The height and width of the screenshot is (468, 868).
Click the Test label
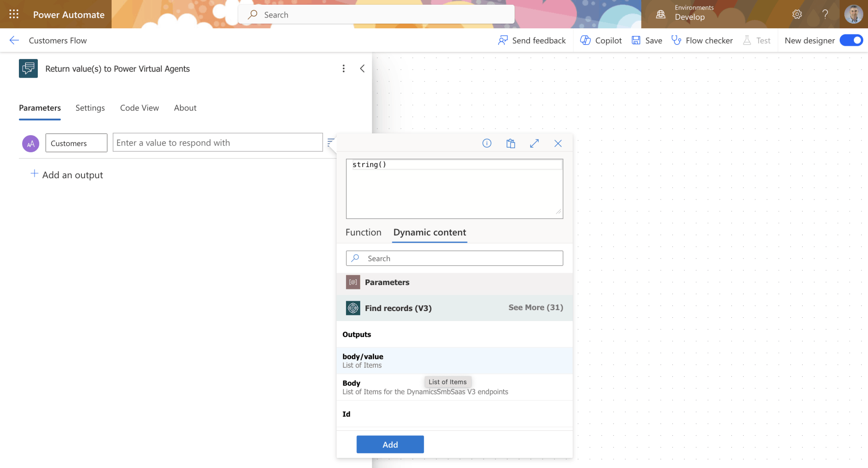tap(764, 40)
